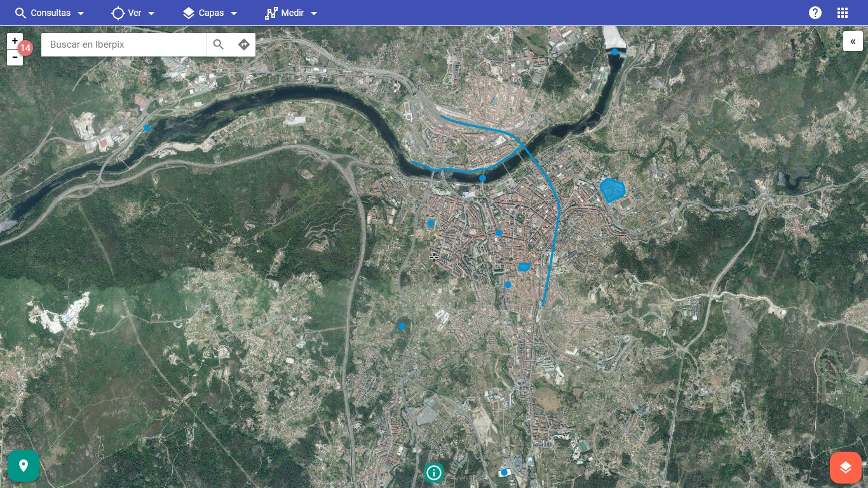Open the Capas dropdown menu

click(210, 13)
